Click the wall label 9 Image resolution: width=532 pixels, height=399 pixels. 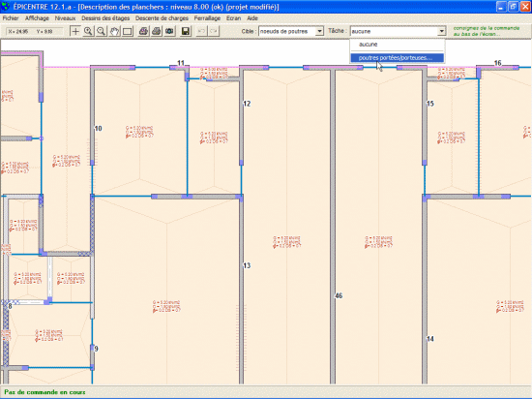point(96,349)
